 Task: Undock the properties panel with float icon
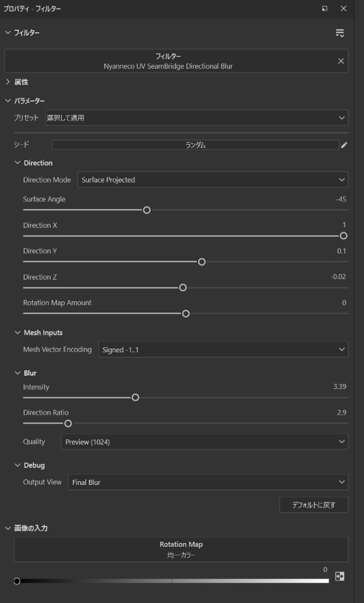(325, 8)
